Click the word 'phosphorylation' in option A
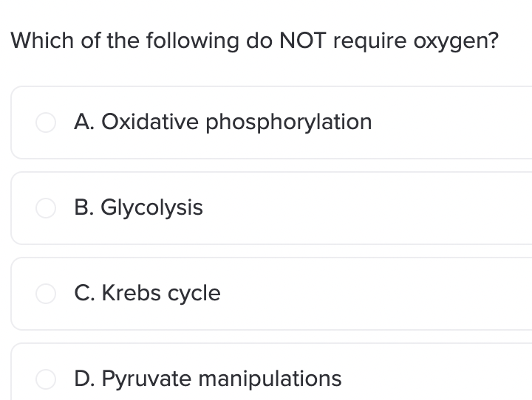 [289, 122]
